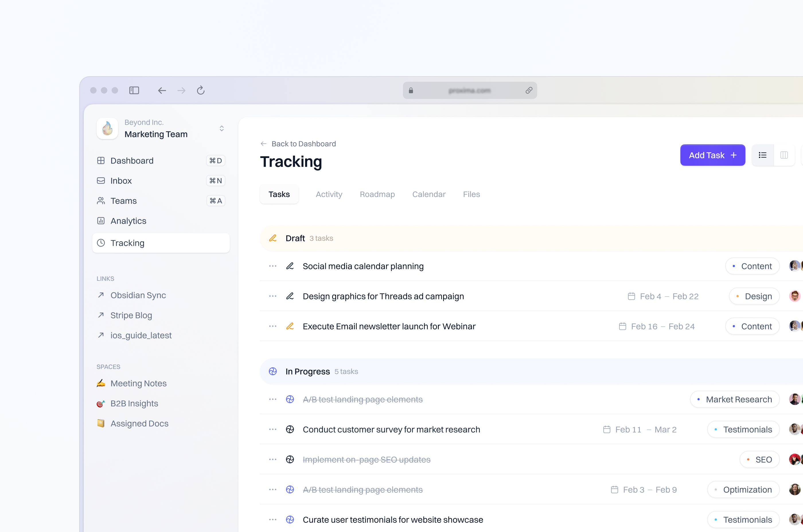Open options menu for Social media calendar planning
Image resolution: width=803 pixels, height=532 pixels.
coord(272,266)
